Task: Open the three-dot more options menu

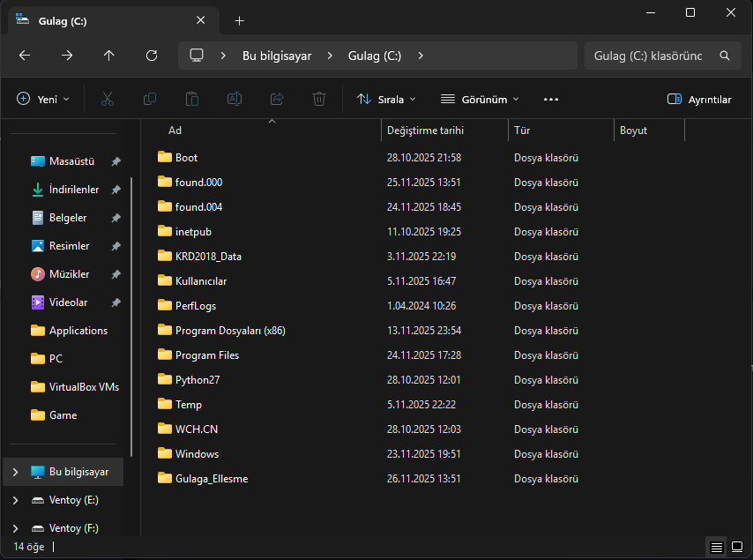Action: 551,100
